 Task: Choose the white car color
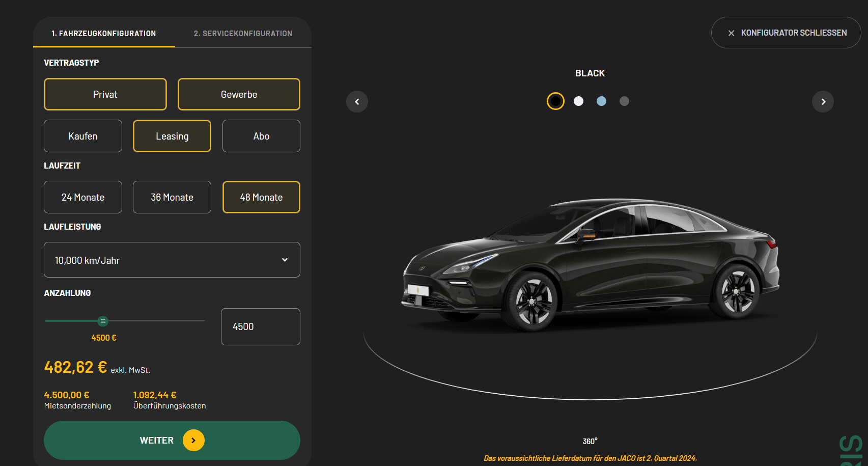(x=578, y=101)
